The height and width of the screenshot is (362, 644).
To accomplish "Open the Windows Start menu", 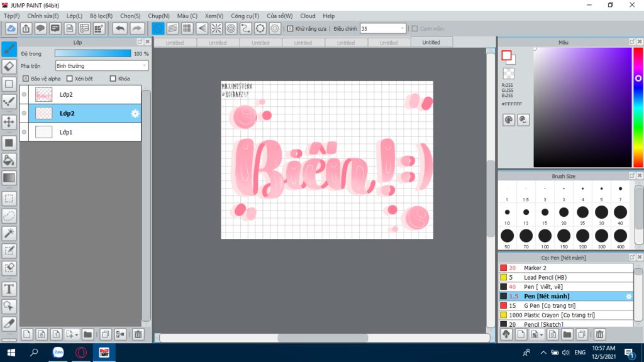I will 11,353.
